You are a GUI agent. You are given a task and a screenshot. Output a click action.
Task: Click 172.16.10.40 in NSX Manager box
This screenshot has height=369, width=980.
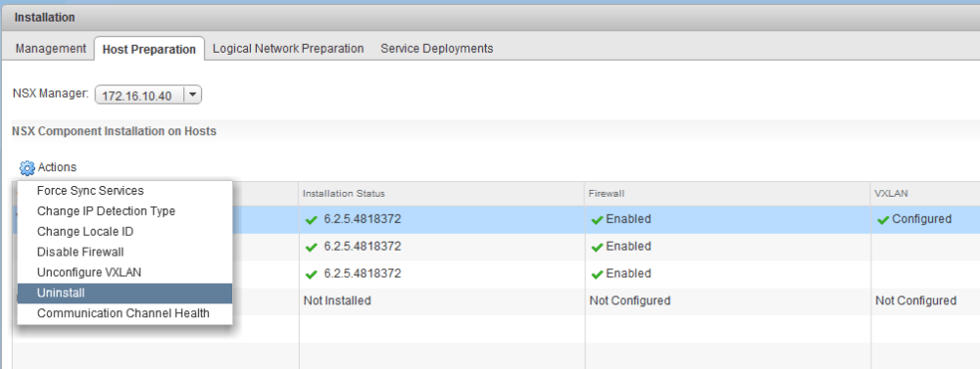click(x=137, y=96)
